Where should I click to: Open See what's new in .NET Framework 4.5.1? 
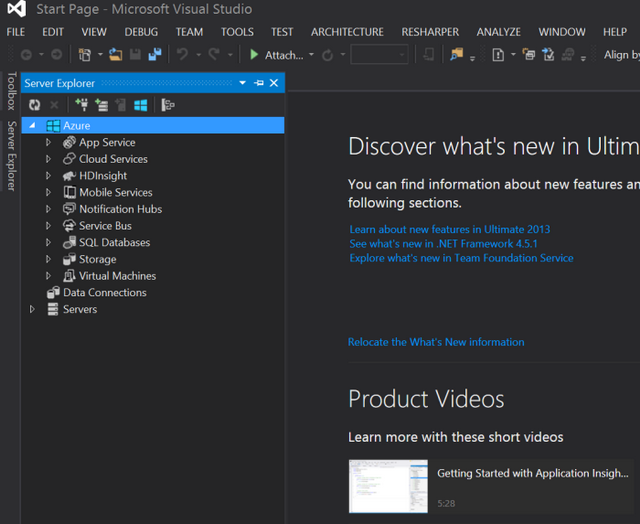443,244
